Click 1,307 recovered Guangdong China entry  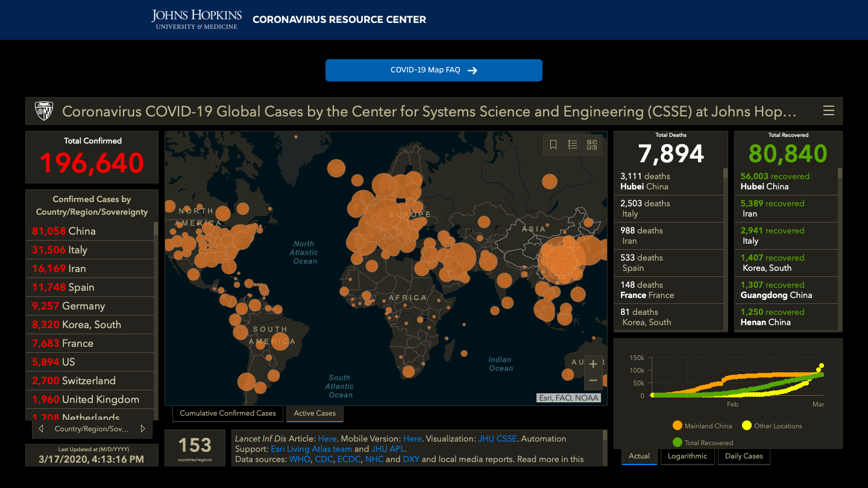click(x=786, y=290)
